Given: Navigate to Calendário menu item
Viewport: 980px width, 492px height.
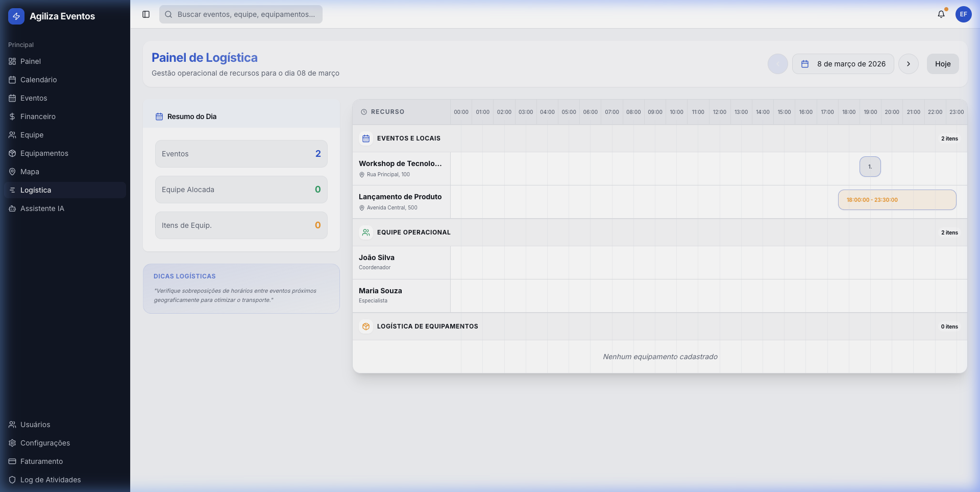Looking at the screenshot, I should [38, 80].
